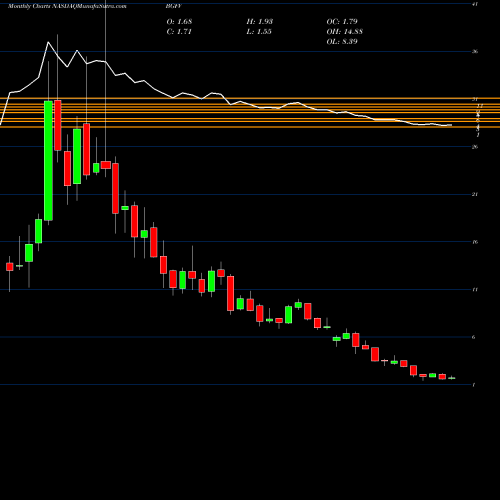Viewport: 500px width, 500px height.
Task: Click the tallest green candlestick body
Action: pyautogui.click(x=48, y=161)
